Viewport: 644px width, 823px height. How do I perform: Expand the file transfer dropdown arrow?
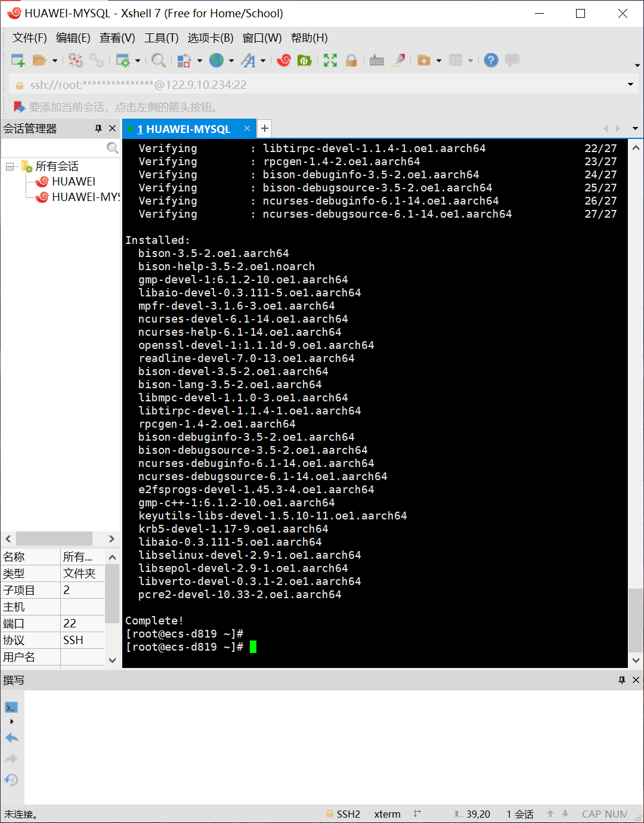point(200,61)
